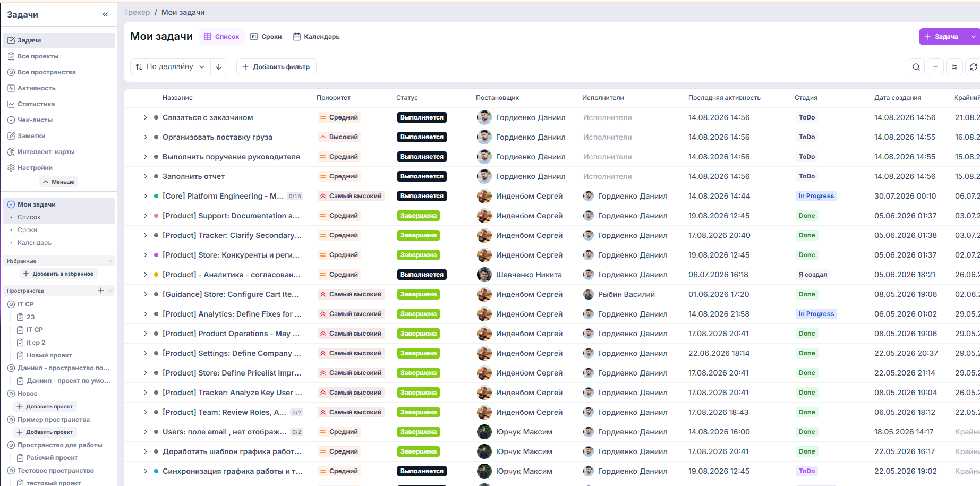Switch to the Календарь view tab
Image resolution: width=980 pixels, height=486 pixels.
(x=317, y=37)
